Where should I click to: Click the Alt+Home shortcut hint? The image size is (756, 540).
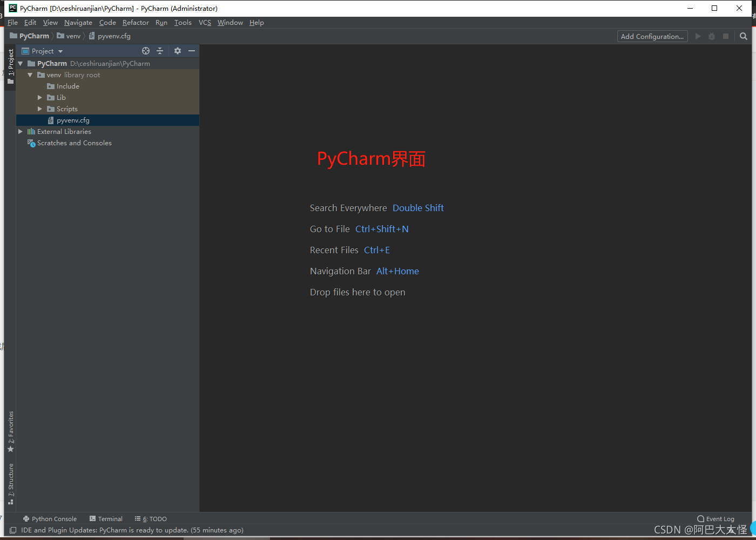pyautogui.click(x=397, y=271)
